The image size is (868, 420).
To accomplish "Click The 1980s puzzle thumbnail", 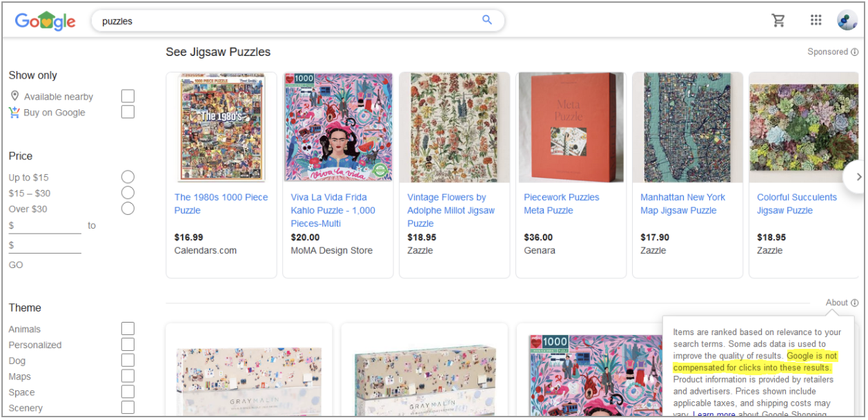I will click(x=221, y=128).
